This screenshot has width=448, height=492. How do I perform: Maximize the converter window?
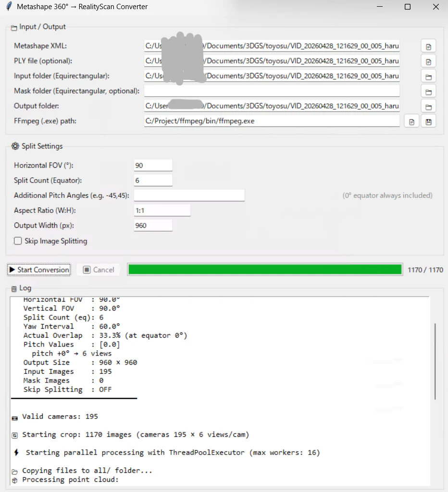pyautogui.click(x=408, y=7)
